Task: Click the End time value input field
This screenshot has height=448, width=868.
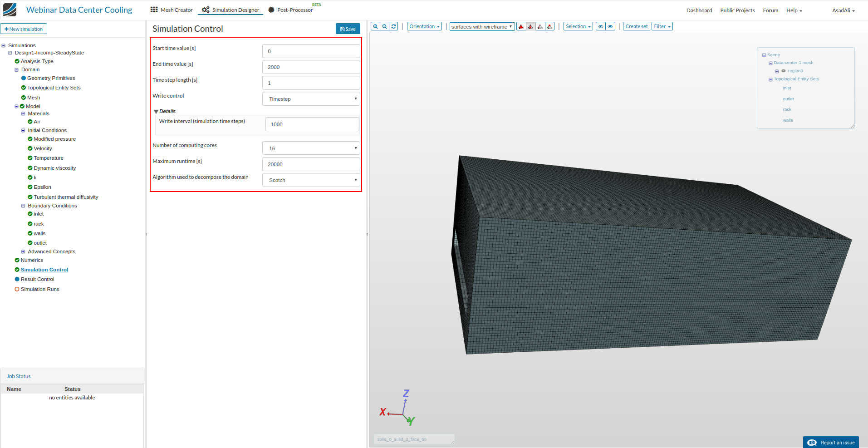Action: (311, 67)
